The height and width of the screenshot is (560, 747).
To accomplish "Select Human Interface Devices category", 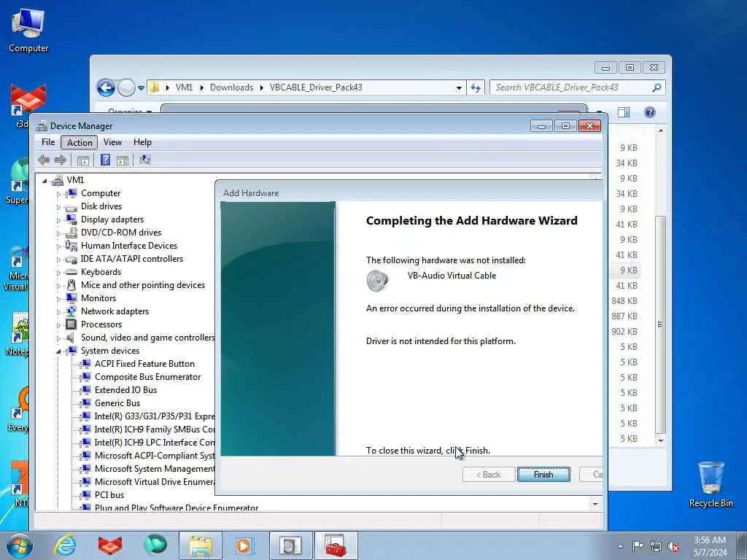I will tap(128, 245).
